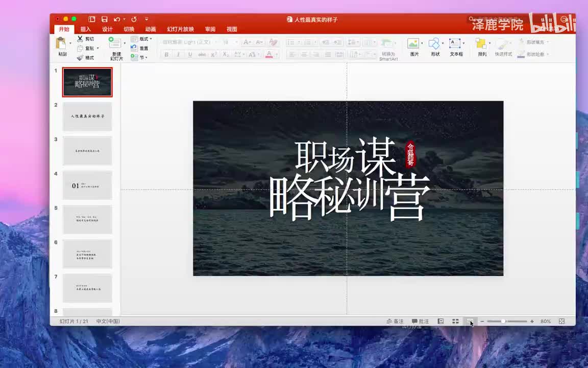The width and height of the screenshot is (588, 368).
Task: Click the Text Box (文本框) icon
Action: [x=455, y=43]
